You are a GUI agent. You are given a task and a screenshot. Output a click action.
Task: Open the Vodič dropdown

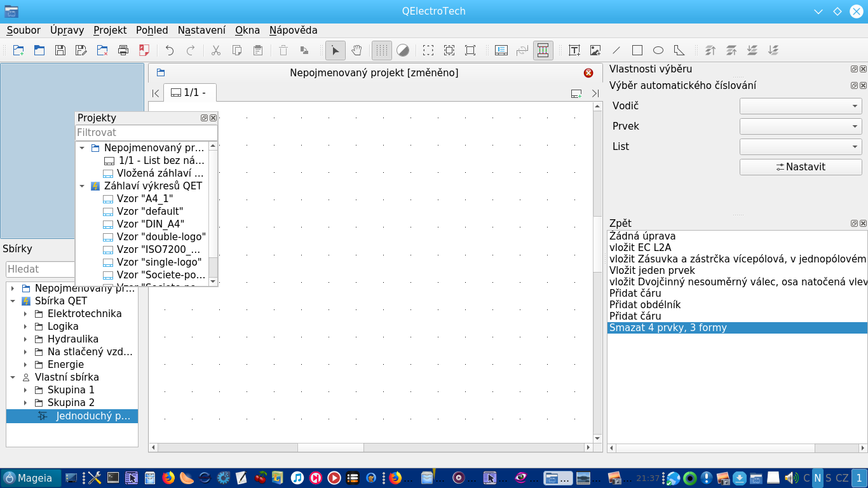[800, 106]
